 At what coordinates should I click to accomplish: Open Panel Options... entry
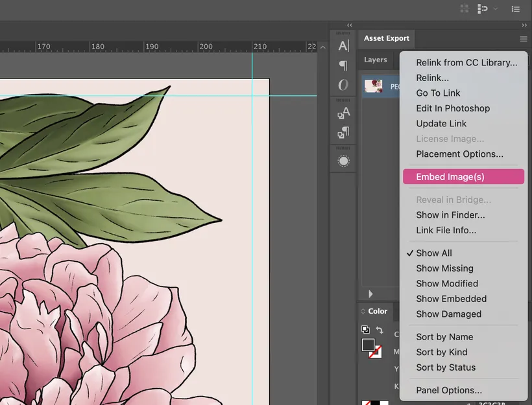[449, 390]
